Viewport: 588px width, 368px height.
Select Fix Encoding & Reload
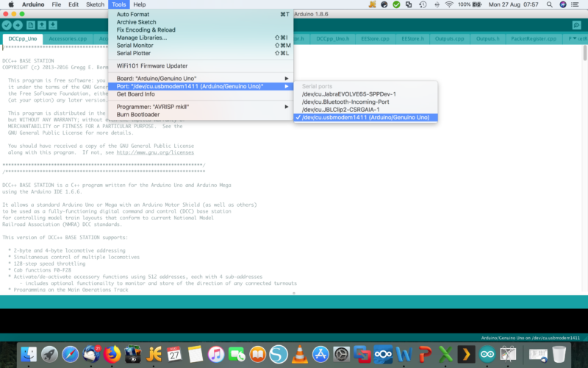tap(201, 30)
